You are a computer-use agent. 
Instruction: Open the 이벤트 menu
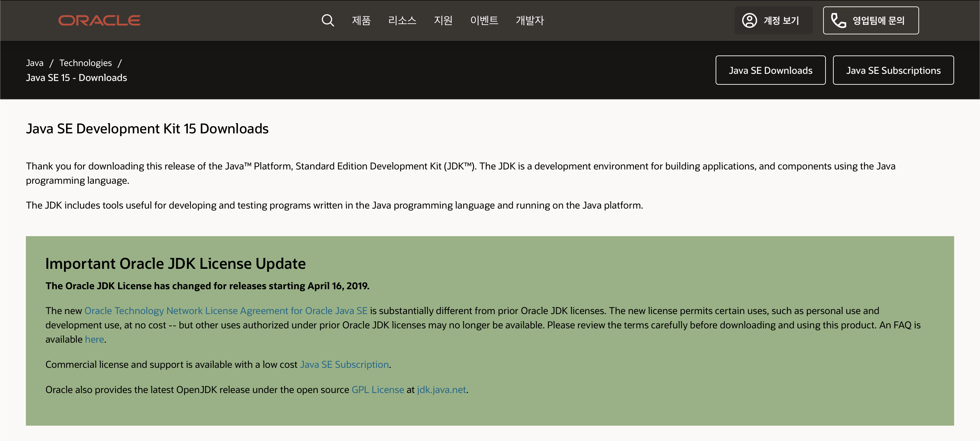coord(484,20)
